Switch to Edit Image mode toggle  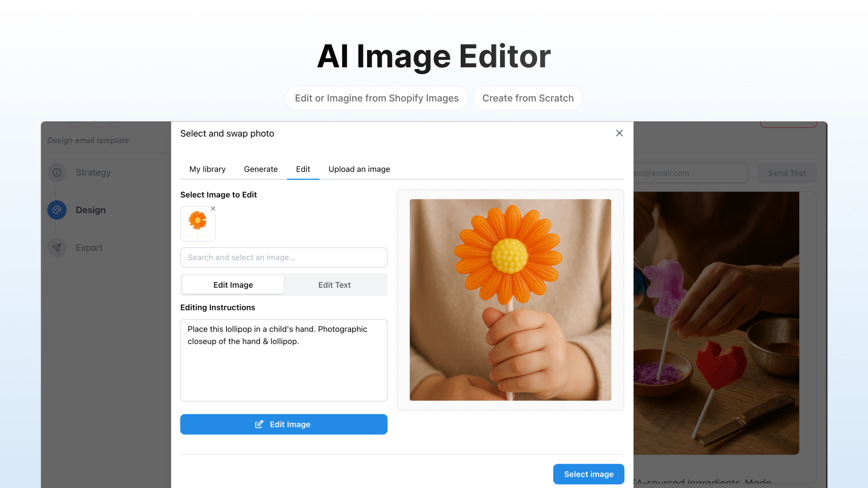pyautogui.click(x=233, y=285)
